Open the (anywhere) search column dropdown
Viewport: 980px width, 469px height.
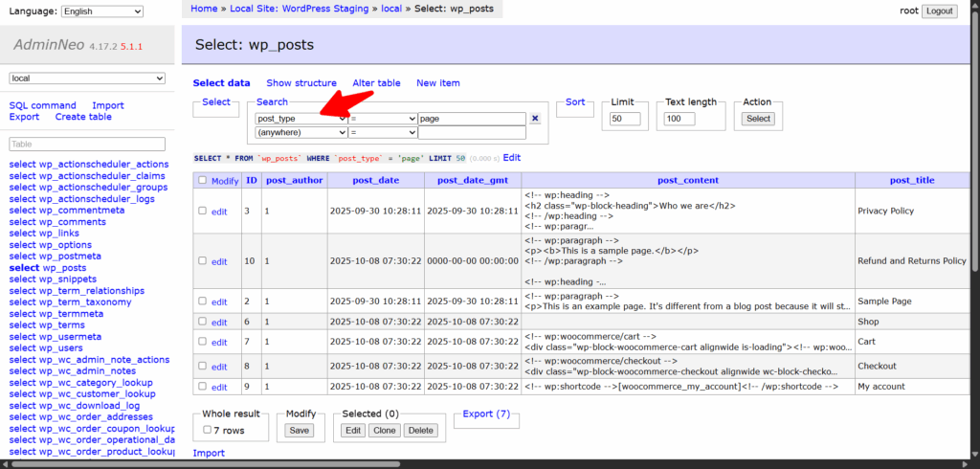[x=301, y=133]
